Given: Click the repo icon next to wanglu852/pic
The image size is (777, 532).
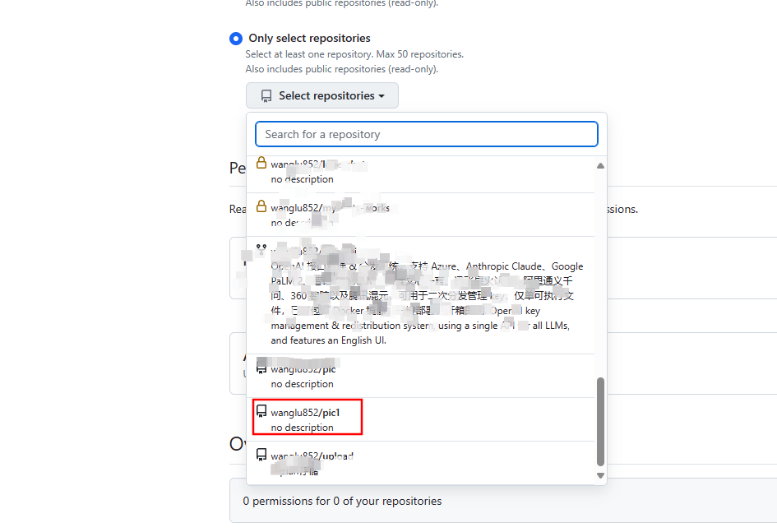Looking at the screenshot, I should [x=261, y=368].
